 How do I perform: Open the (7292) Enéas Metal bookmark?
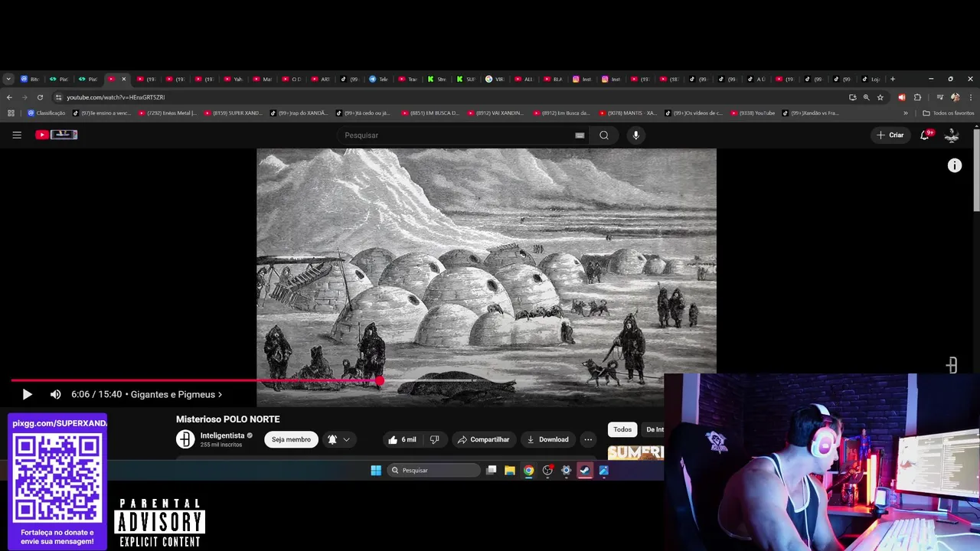pyautogui.click(x=168, y=113)
